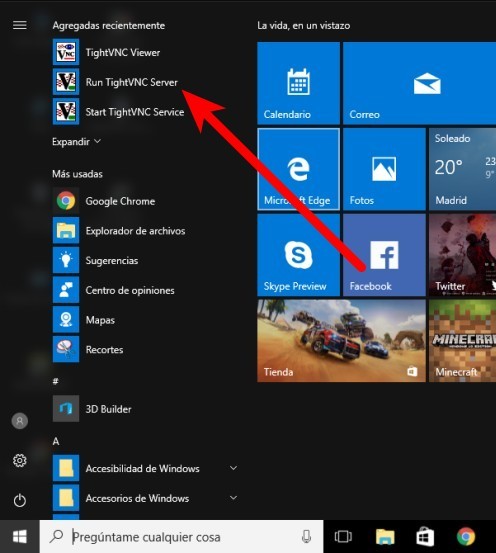496x553 pixels.
Task: Launch the Sugerencias app
Action: (x=145, y=260)
